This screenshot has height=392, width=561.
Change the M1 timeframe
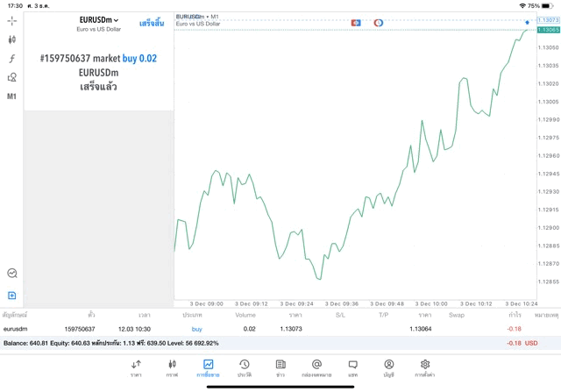pos(11,96)
